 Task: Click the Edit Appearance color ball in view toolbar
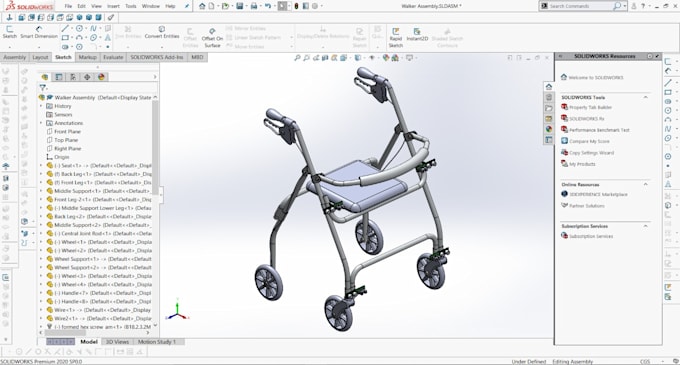click(x=386, y=58)
